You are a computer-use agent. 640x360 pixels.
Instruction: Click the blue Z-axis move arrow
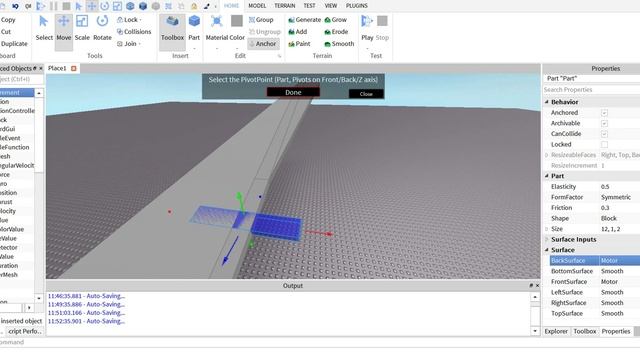[x=230, y=251]
